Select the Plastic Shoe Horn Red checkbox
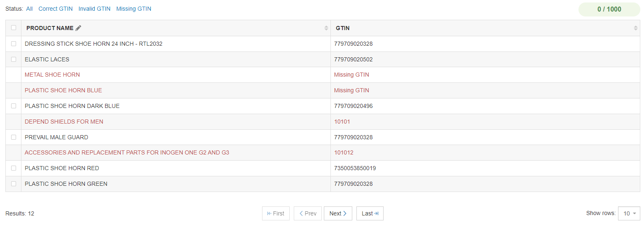 [x=14, y=168]
